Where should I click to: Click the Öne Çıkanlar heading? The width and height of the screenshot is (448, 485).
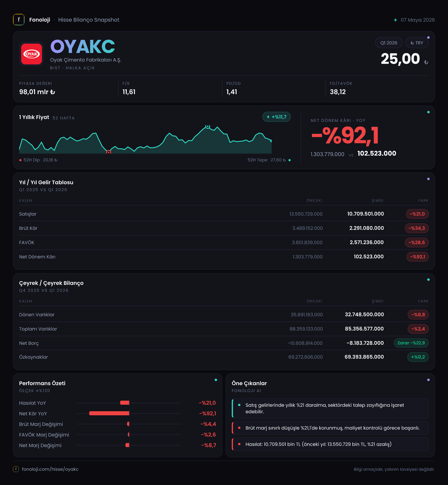249,383
